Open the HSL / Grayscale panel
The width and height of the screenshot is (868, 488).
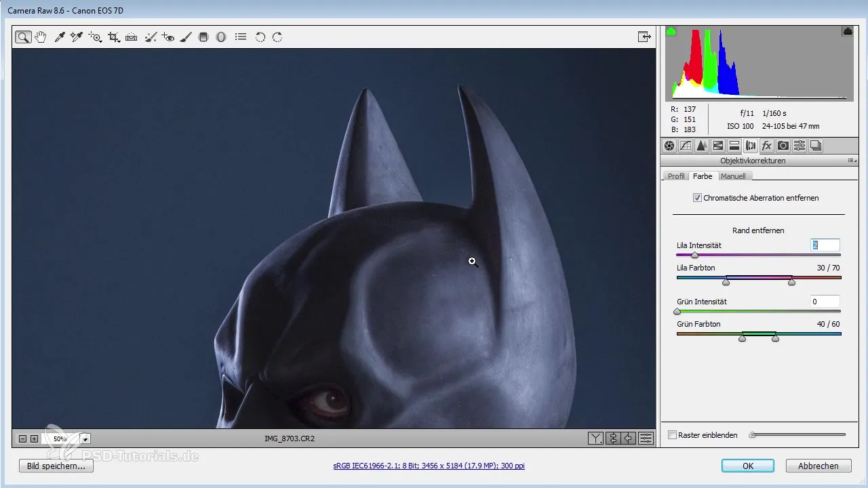pyautogui.click(x=718, y=146)
